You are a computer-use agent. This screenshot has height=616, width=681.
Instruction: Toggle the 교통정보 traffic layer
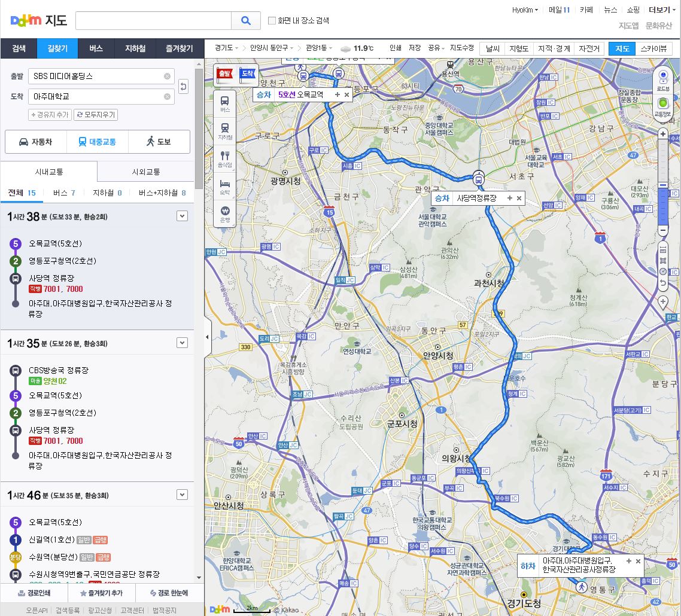tap(662, 106)
